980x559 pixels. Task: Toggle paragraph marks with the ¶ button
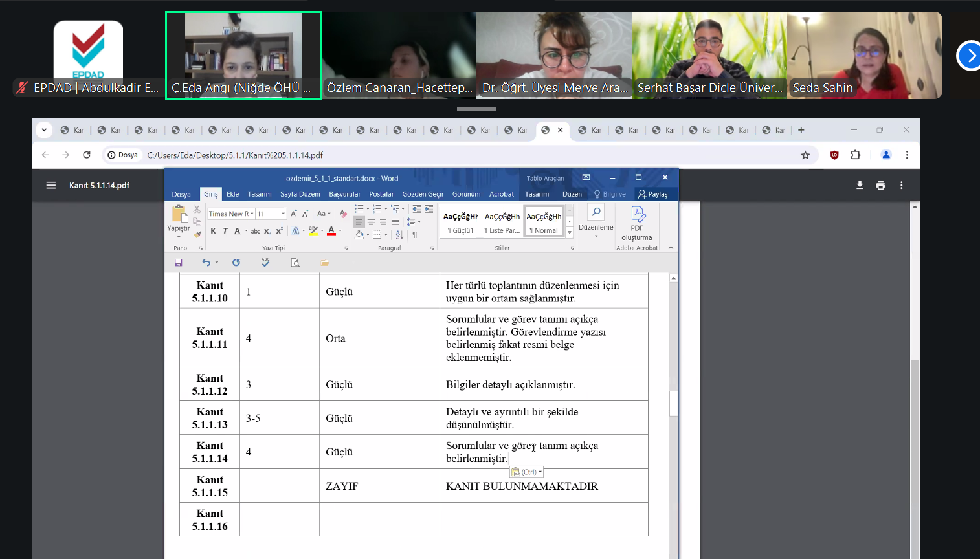pos(415,234)
